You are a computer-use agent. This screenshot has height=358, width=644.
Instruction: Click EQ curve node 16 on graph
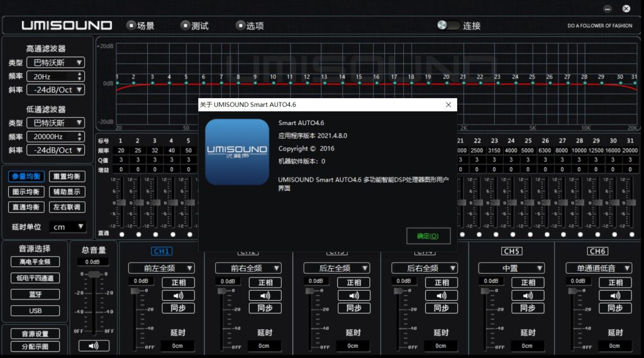point(377,83)
